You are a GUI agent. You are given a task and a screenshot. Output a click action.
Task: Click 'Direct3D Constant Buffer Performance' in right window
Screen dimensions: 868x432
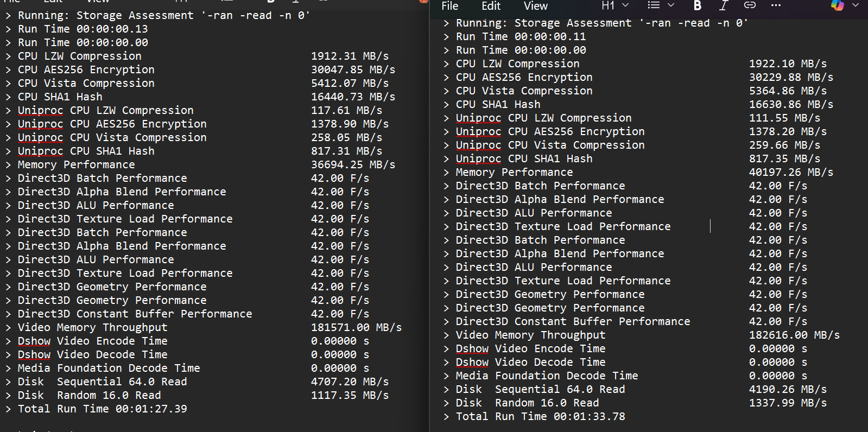pyautogui.click(x=573, y=321)
